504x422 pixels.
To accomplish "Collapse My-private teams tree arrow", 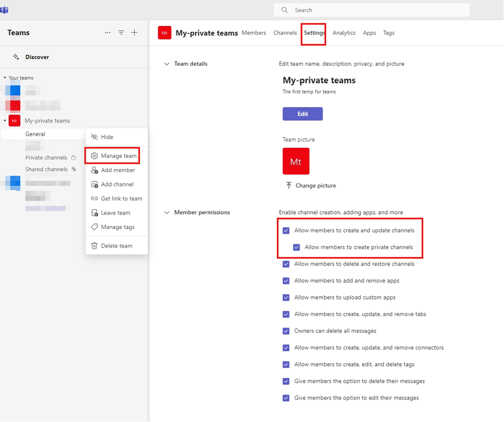I will pos(5,121).
